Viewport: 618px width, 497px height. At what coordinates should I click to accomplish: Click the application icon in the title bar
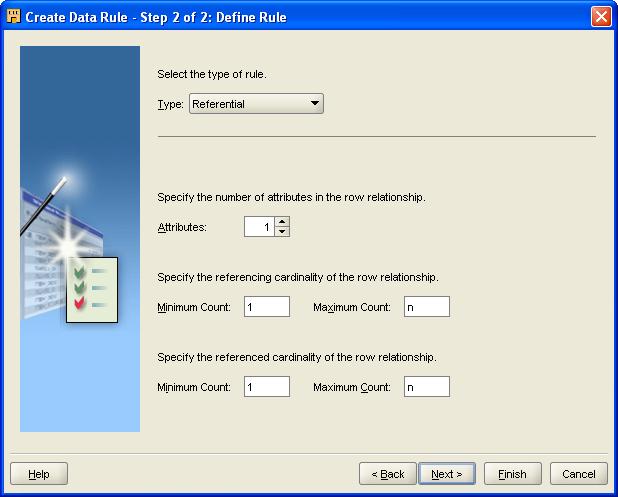(14, 15)
